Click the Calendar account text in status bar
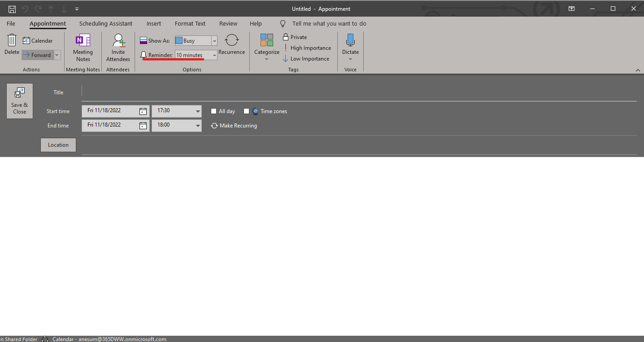Screen dimensions: 644x342 [x=109, y=339]
